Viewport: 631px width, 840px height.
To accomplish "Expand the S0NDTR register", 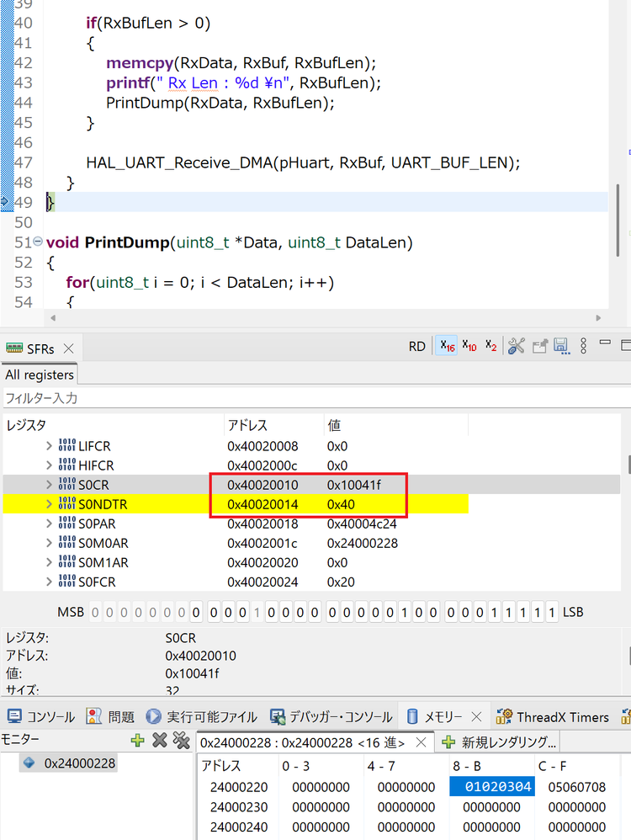I will (49, 504).
